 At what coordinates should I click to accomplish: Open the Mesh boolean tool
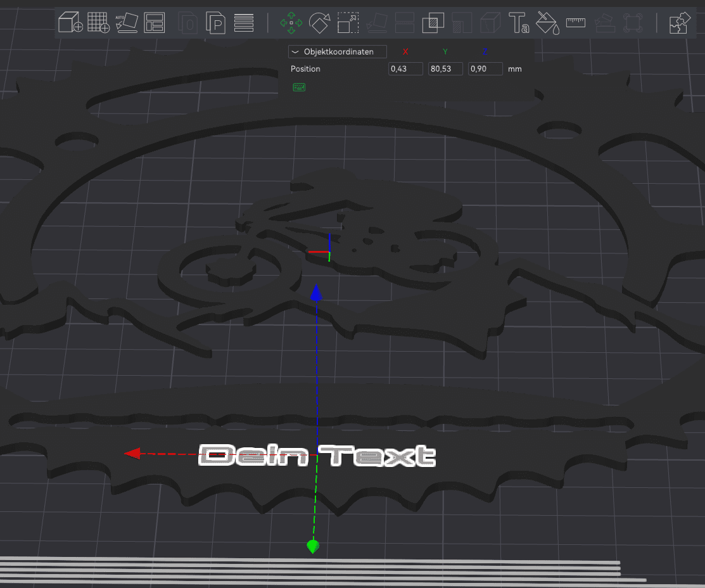point(433,23)
